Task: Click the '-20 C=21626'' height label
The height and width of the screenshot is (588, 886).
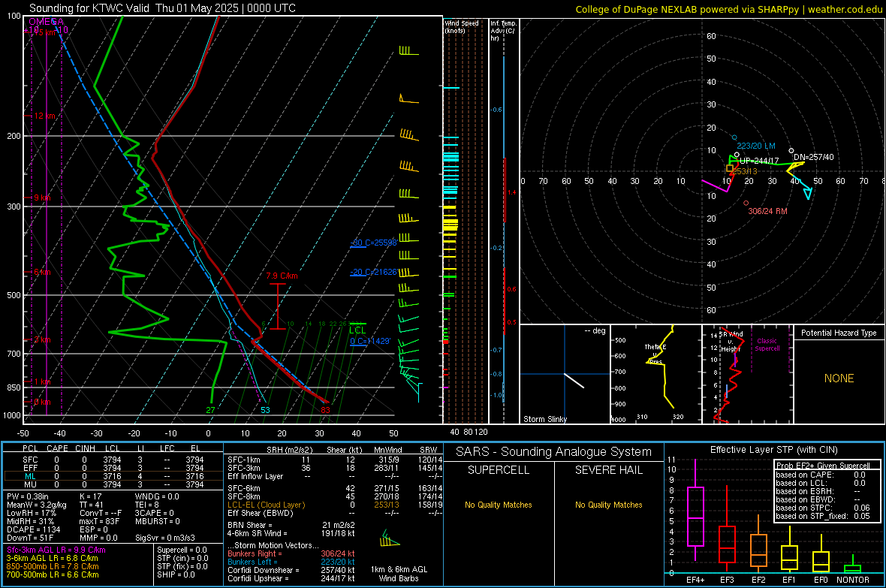Action: click(x=374, y=272)
